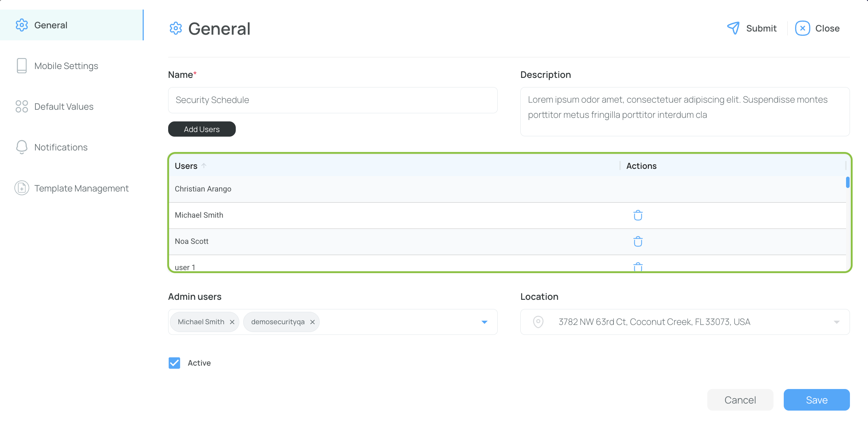Sort table by Users column arrow

click(x=204, y=166)
